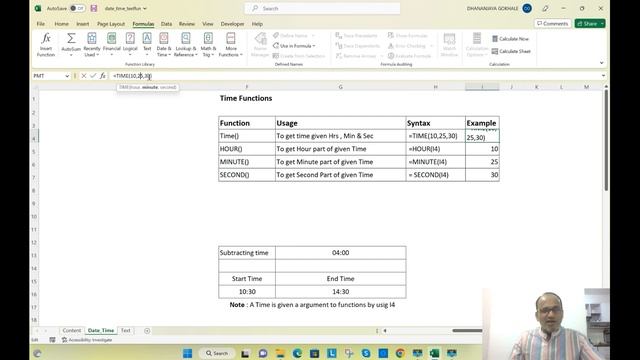
Task: Expand the Name Box dropdown arrow
Action: [x=67, y=76]
